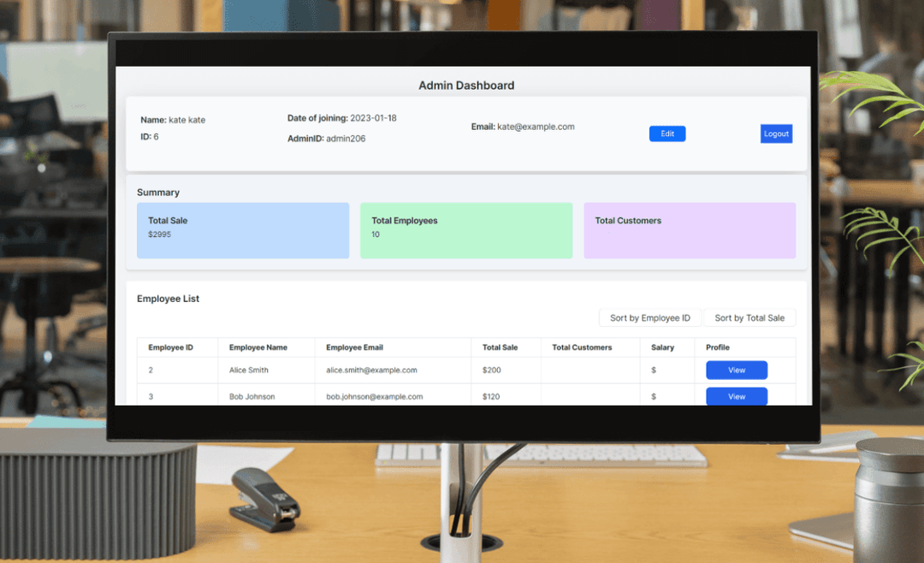Click the Employee ID column header
924x563 pixels.
coord(170,347)
